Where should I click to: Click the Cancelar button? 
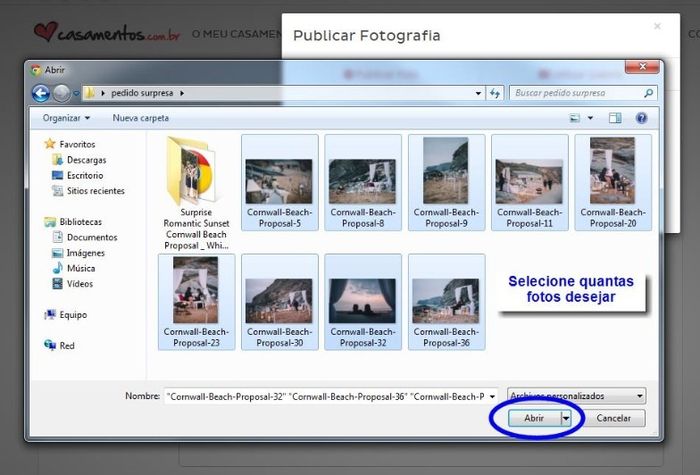point(613,418)
